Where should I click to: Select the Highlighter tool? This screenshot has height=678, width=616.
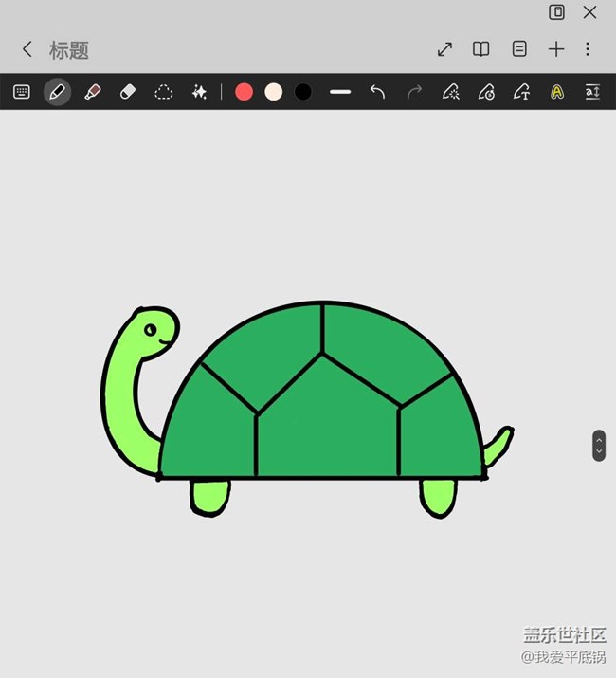click(93, 92)
